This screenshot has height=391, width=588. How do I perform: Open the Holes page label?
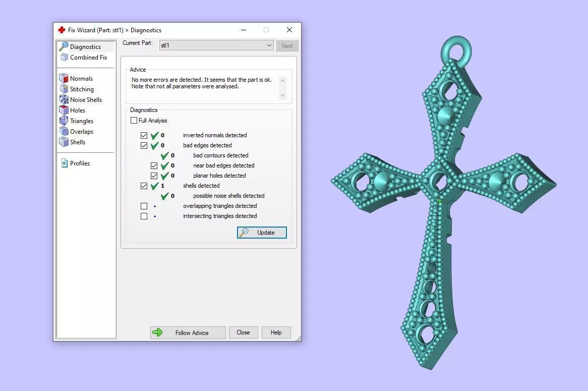pos(78,110)
